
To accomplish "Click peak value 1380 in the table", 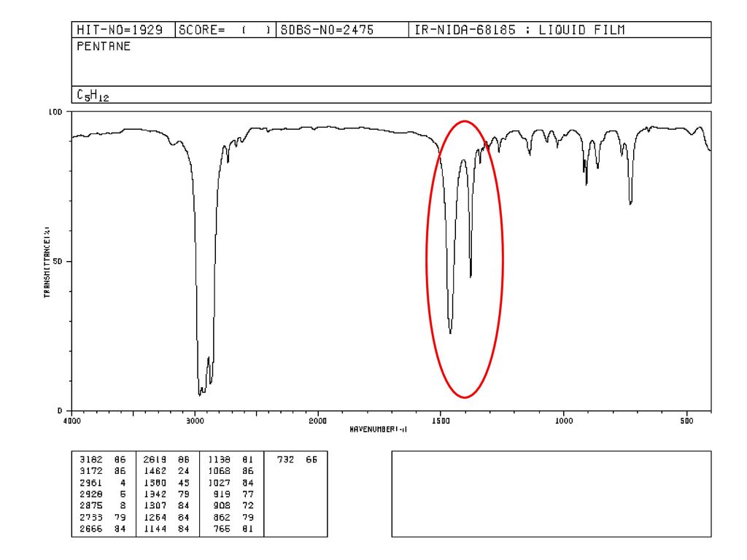I will 155,483.
